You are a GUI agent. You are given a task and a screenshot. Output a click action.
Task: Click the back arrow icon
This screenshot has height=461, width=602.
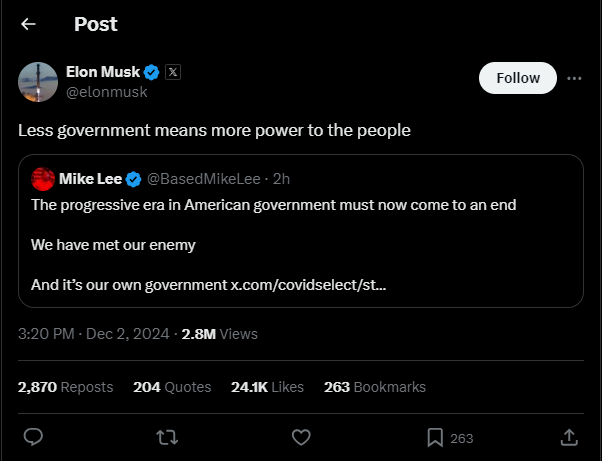[28, 24]
